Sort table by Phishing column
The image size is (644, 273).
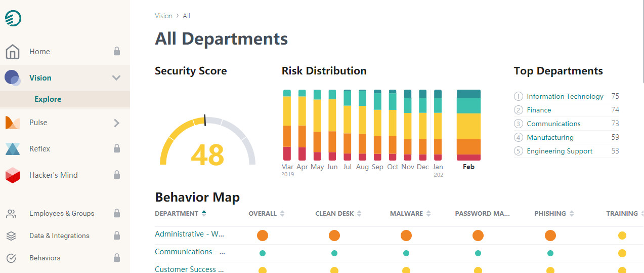pos(554,214)
